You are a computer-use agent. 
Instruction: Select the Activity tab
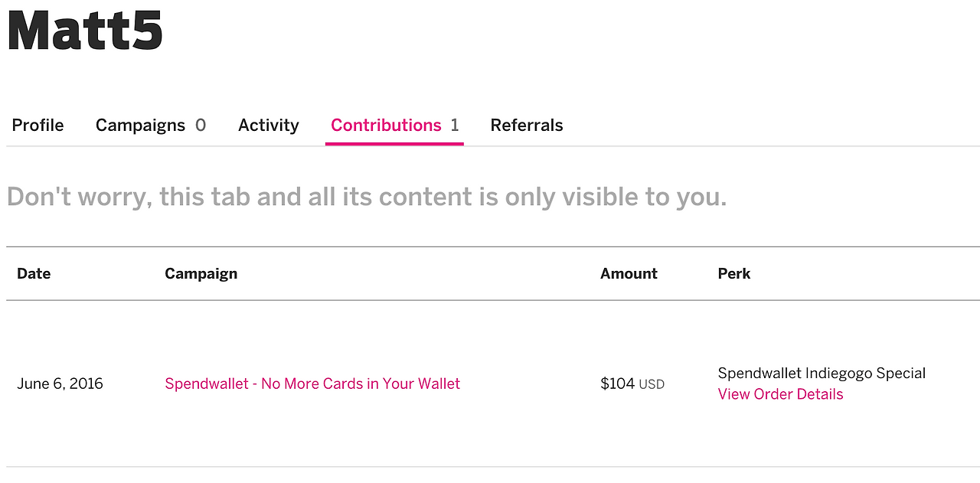tap(268, 126)
